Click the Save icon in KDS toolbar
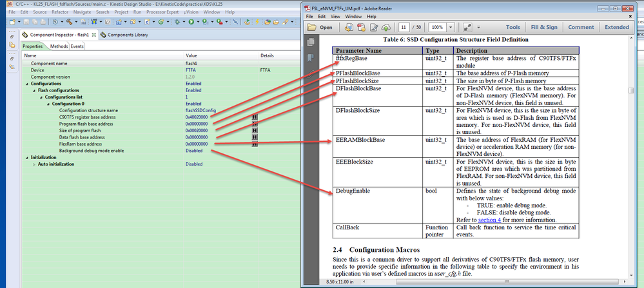Image resolution: width=644 pixels, height=288 pixels. point(26,22)
